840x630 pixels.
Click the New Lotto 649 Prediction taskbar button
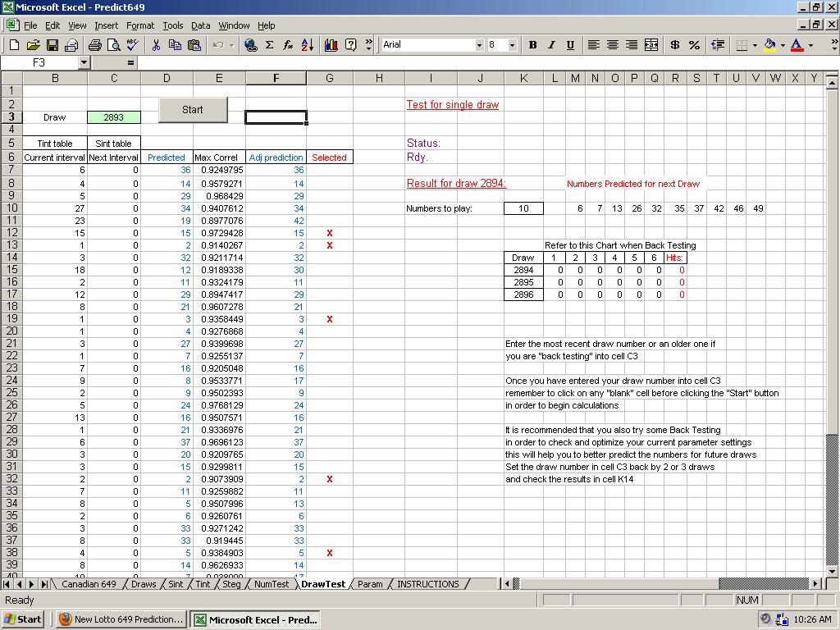tap(121, 619)
